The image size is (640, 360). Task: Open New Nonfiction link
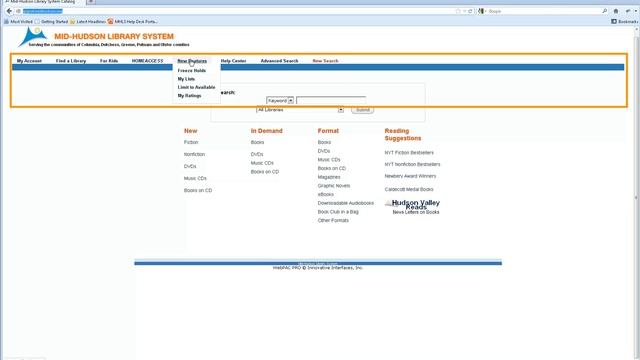[194, 154]
